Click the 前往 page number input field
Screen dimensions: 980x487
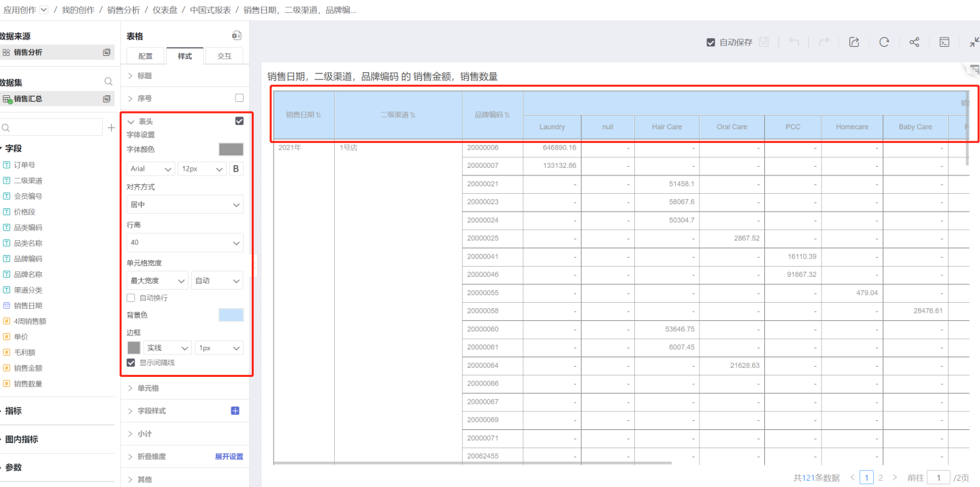(x=938, y=478)
